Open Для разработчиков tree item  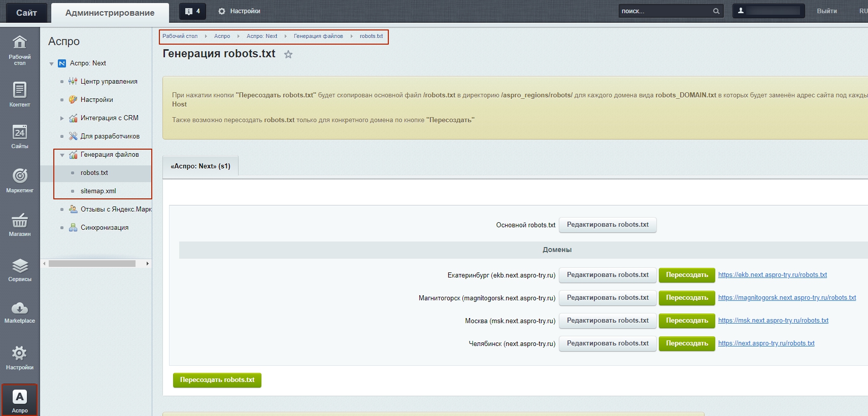tap(110, 136)
